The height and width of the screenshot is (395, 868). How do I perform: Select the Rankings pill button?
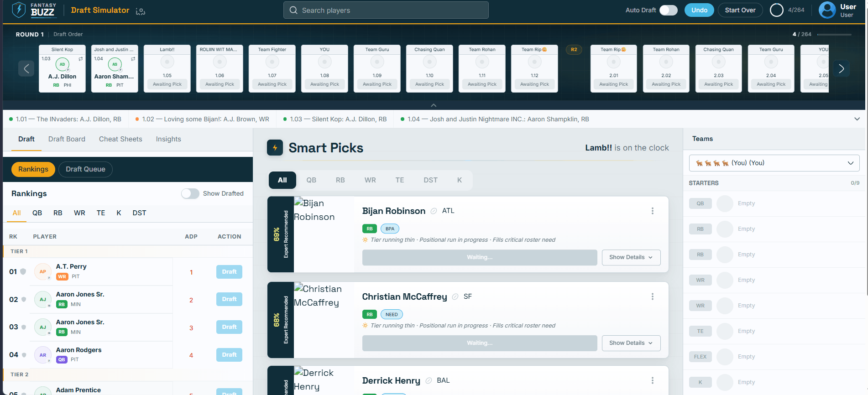pos(33,169)
